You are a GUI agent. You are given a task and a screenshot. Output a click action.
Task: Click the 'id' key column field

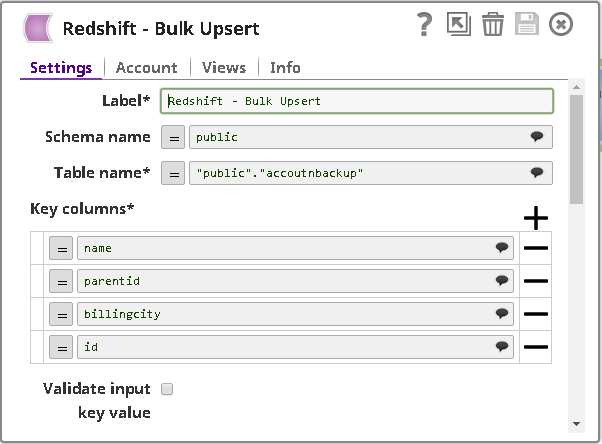pyautogui.click(x=295, y=348)
